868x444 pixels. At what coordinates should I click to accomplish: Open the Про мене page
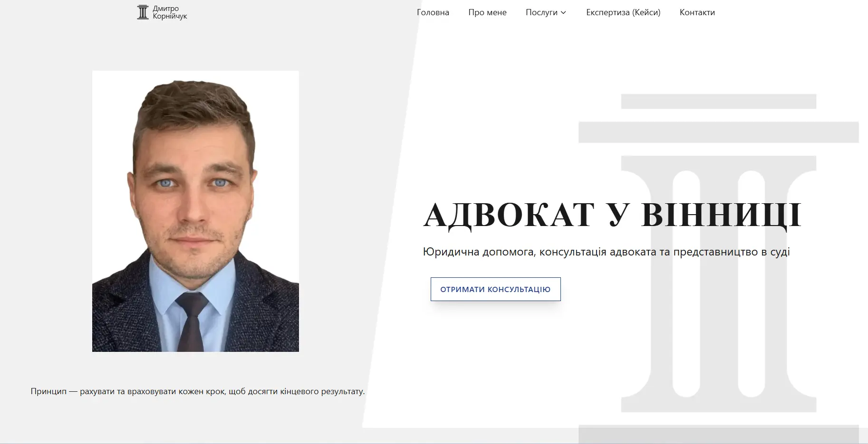click(487, 12)
